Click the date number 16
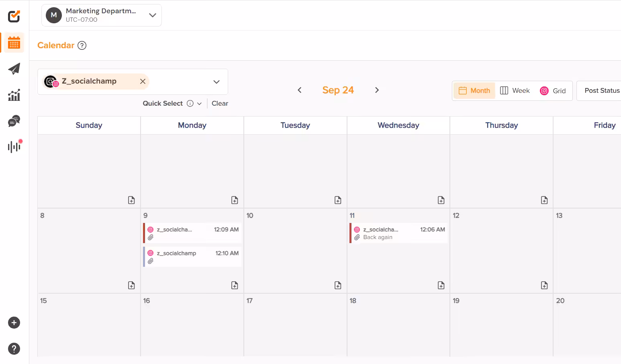 (147, 301)
